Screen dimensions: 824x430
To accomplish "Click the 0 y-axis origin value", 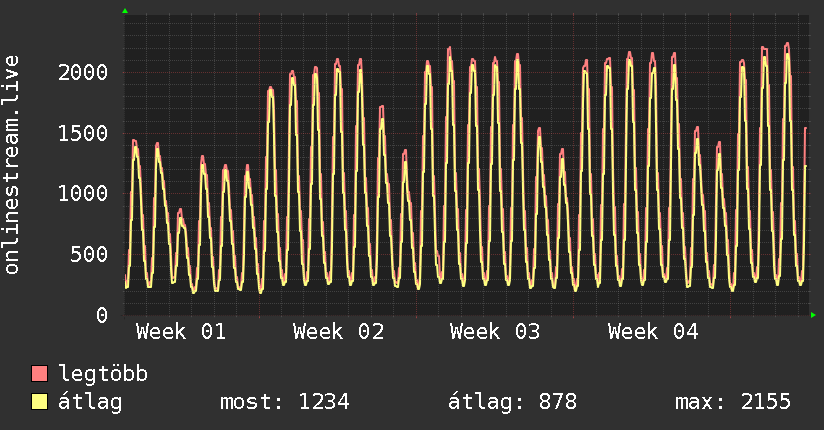I will (x=103, y=315).
